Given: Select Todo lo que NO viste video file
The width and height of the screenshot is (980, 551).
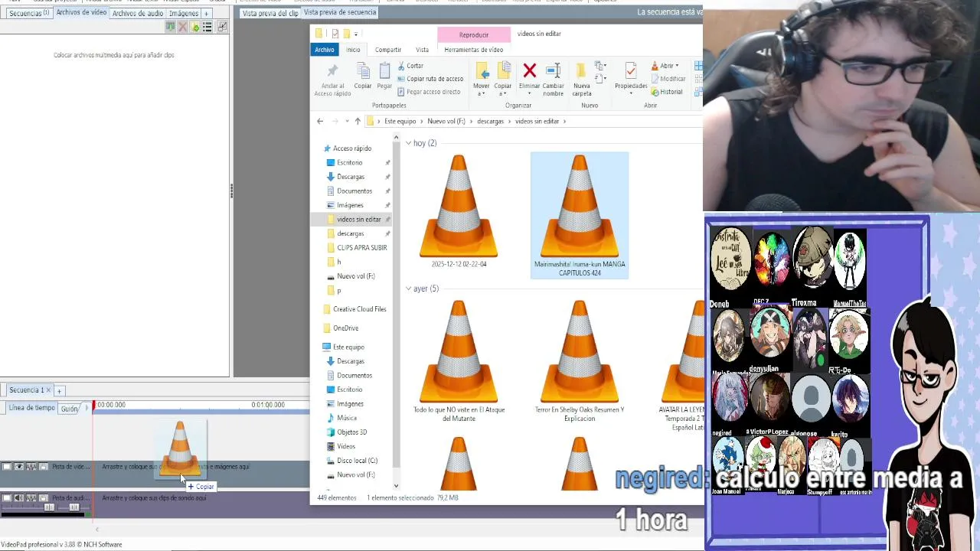Looking at the screenshot, I should [459, 361].
